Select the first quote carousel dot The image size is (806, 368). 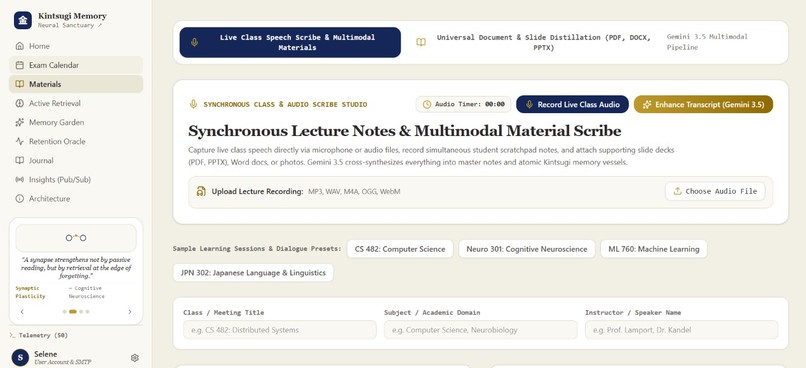point(64,311)
